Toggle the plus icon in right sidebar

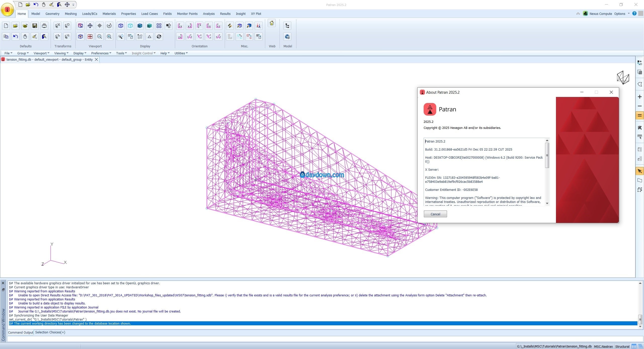click(x=639, y=97)
